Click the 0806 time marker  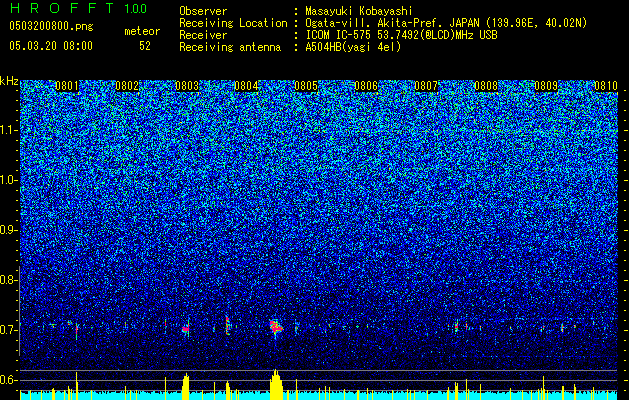(366, 86)
